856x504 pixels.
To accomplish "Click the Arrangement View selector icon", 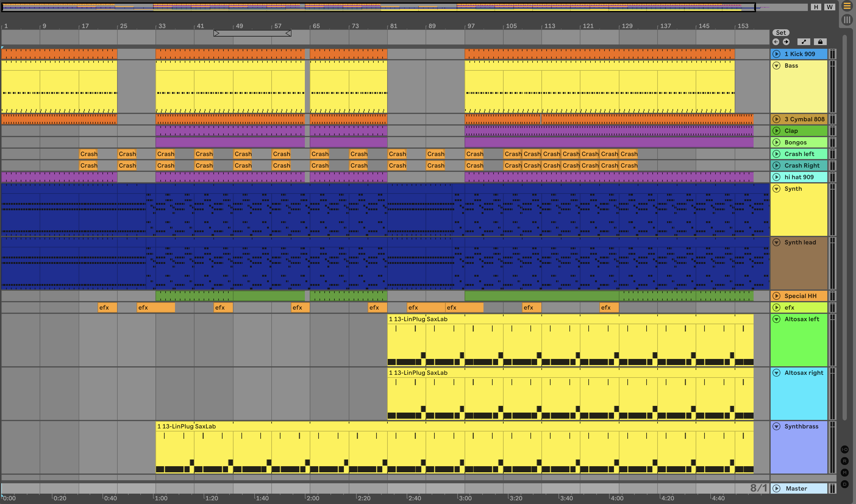I will pos(847,6).
